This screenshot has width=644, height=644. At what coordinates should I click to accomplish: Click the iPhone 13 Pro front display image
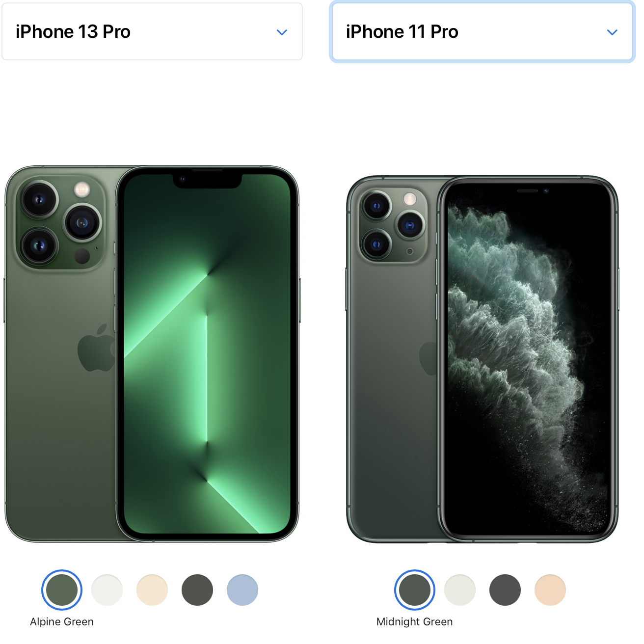tap(207, 354)
